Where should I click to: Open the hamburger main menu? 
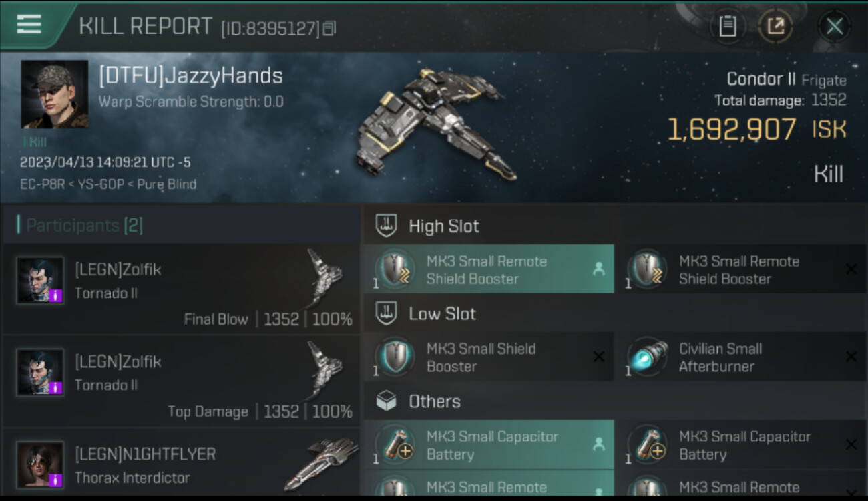(x=29, y=24)
